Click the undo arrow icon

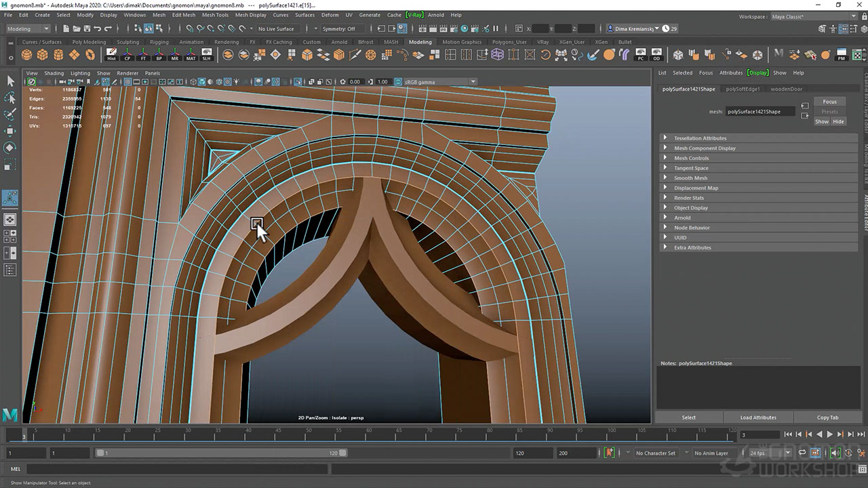98,29
